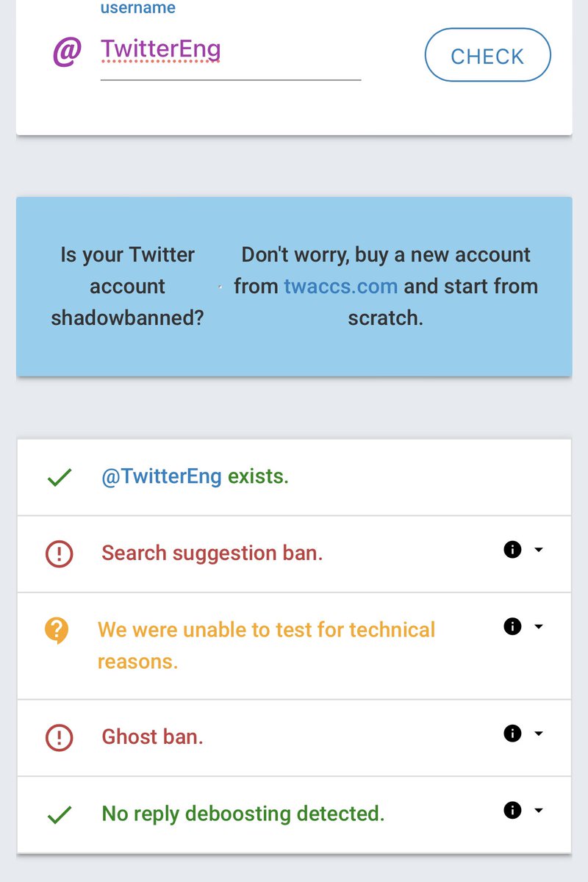Click the shadowbanned account ad banner
This screenshot has width=588, height=882.
tap(294, 287)
